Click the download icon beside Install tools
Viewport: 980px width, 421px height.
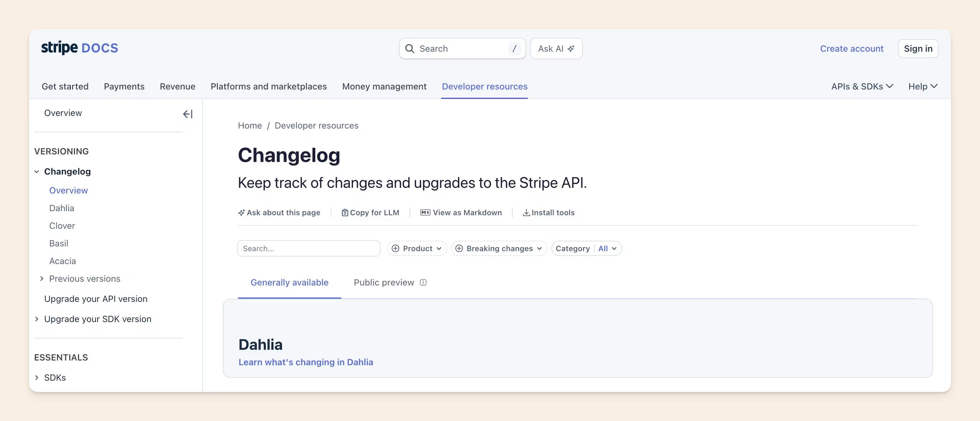click(526, 213)
